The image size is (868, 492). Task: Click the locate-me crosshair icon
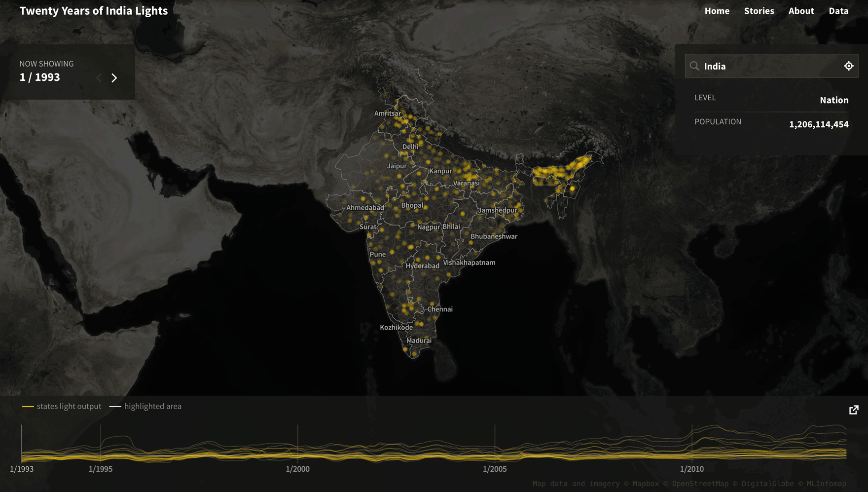849,66
